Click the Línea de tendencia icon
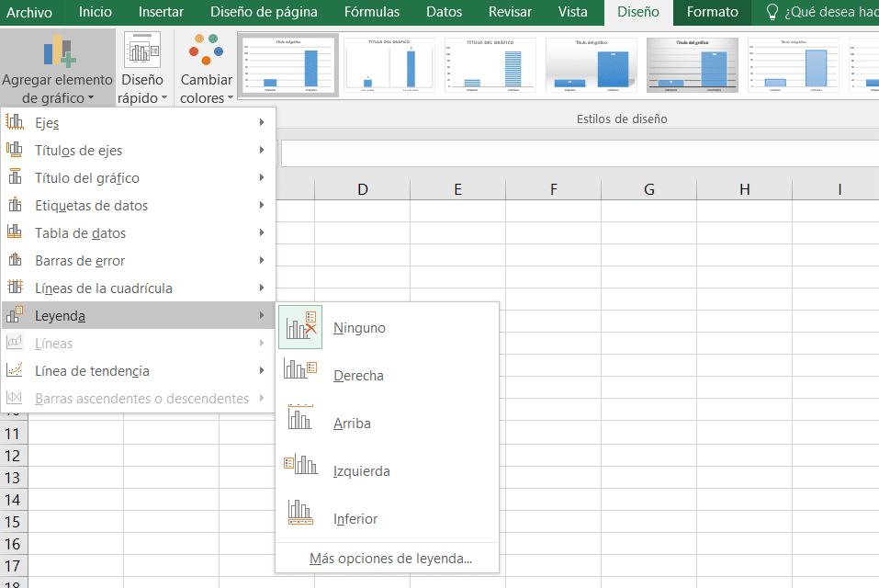Screen dimensions: 879x588 15,370
